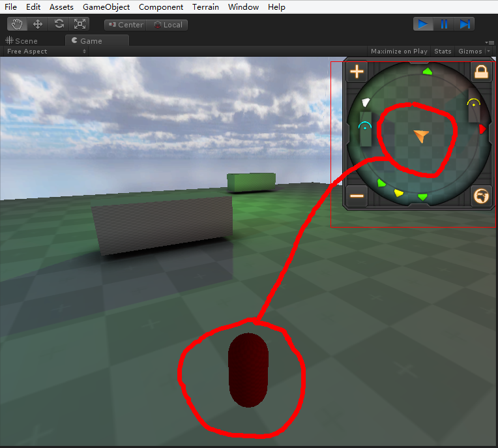The height and width of the screenshot is (448, 498).
Task: Click the orange player arrow on minimap
Action: click(x=422, y=136)
